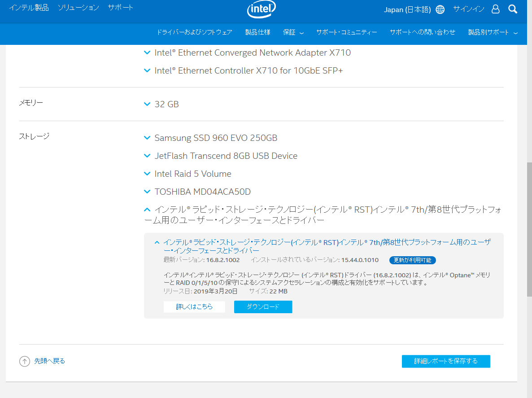Click the サインイン link

click(469, 9)
